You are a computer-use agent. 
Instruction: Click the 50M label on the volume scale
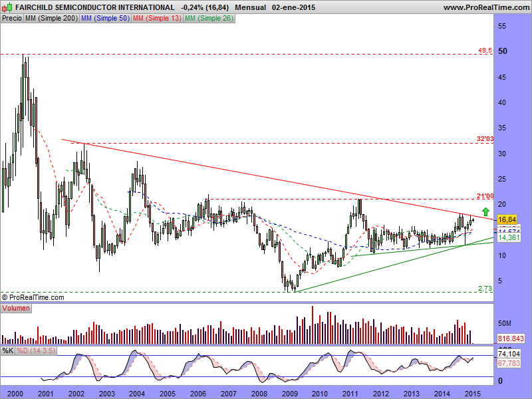click(x=504, y=323)
